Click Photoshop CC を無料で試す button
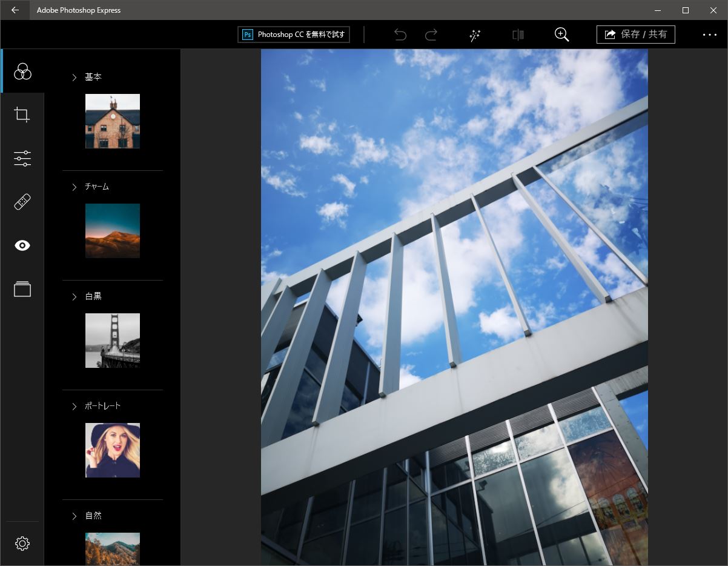This screenshot has height=566, width=728. click(294, 35)
